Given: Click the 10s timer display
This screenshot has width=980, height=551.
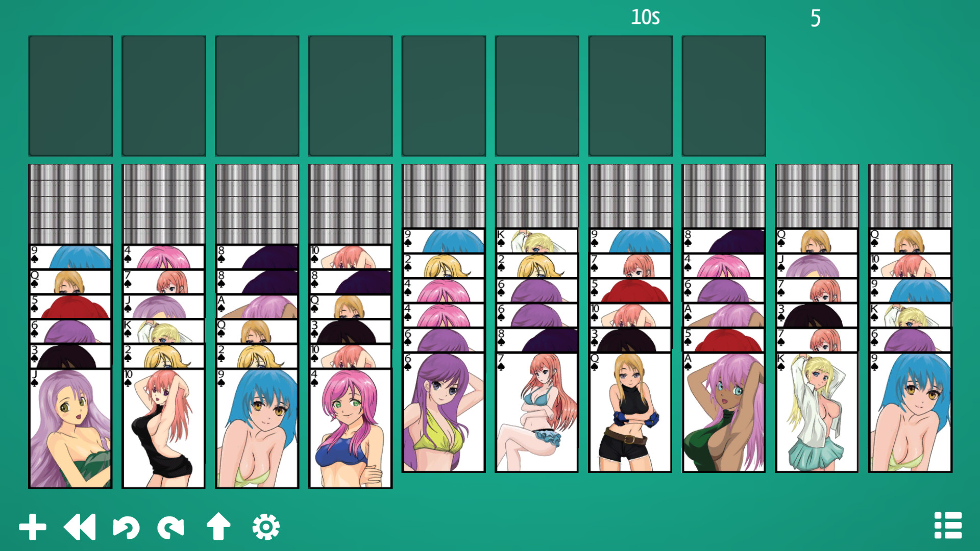Looking at the screenshot, I should (x=645, y=17).
